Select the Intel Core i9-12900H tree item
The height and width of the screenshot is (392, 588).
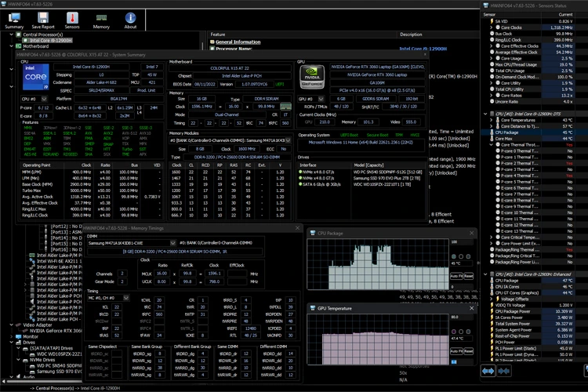pos(51,41)
